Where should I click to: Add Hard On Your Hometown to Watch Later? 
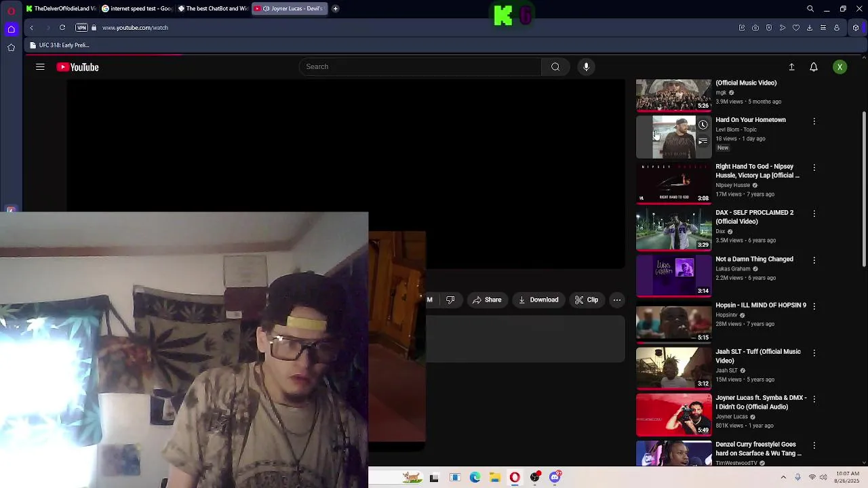(x=703, y=125)
